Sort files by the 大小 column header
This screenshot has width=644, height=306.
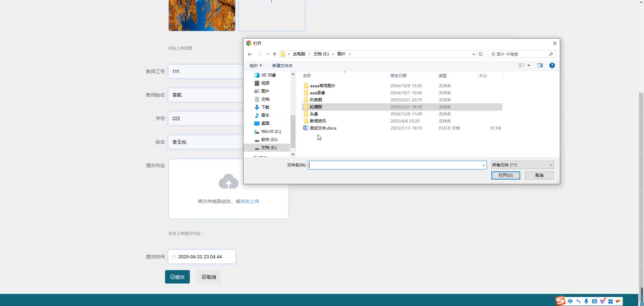(490, 76)
